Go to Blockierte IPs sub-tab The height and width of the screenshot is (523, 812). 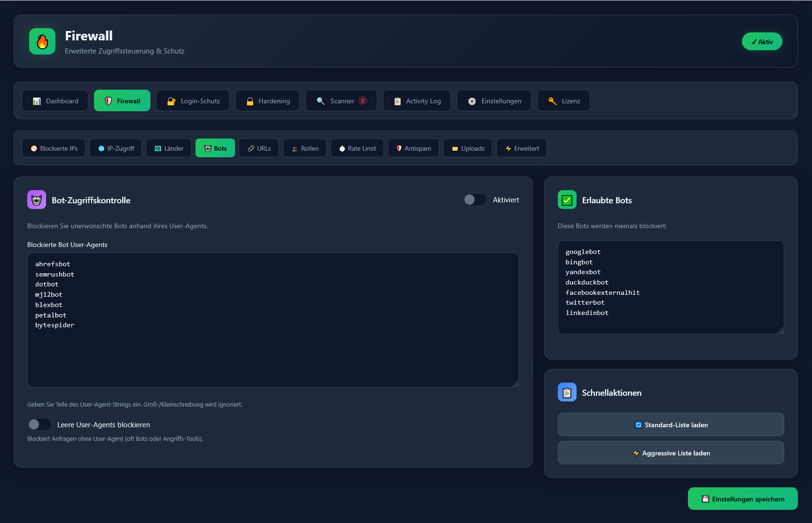[54, 148]
